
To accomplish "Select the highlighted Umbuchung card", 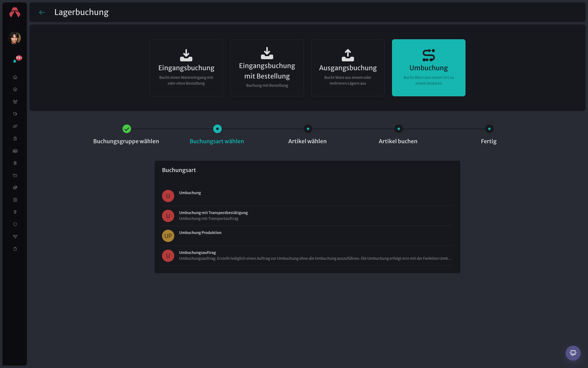I will [429, 68].
